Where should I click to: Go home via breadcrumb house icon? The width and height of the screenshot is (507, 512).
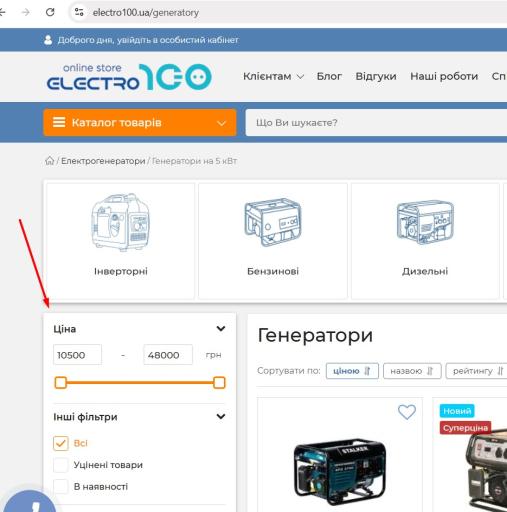pos(49,161)
